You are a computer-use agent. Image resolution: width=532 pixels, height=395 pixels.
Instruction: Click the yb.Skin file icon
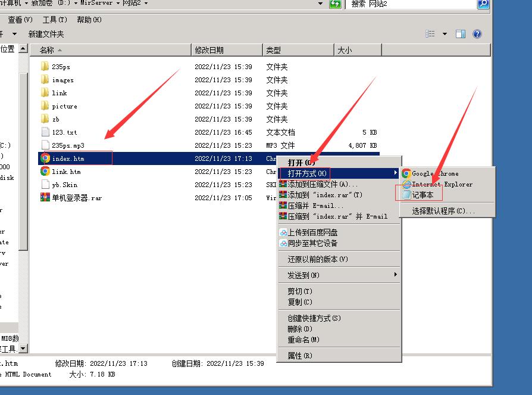coord(45,185)
